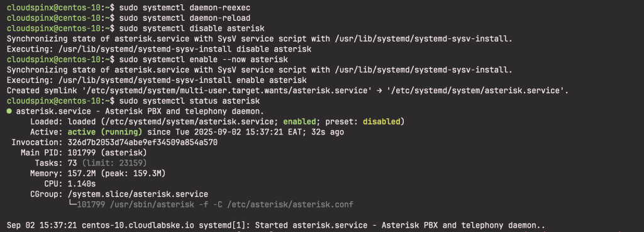
Task: Click the green active status dot
Action: point(9,111)
